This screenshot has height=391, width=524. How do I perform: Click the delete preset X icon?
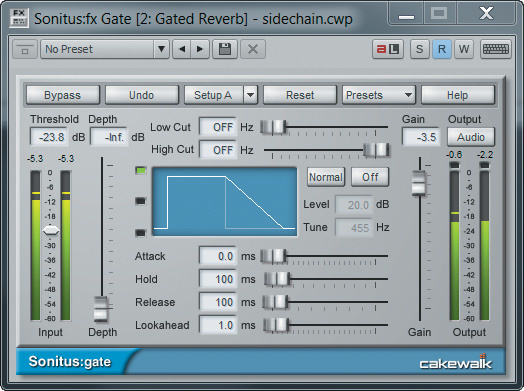pyautogui.click(x=253, y=49)
